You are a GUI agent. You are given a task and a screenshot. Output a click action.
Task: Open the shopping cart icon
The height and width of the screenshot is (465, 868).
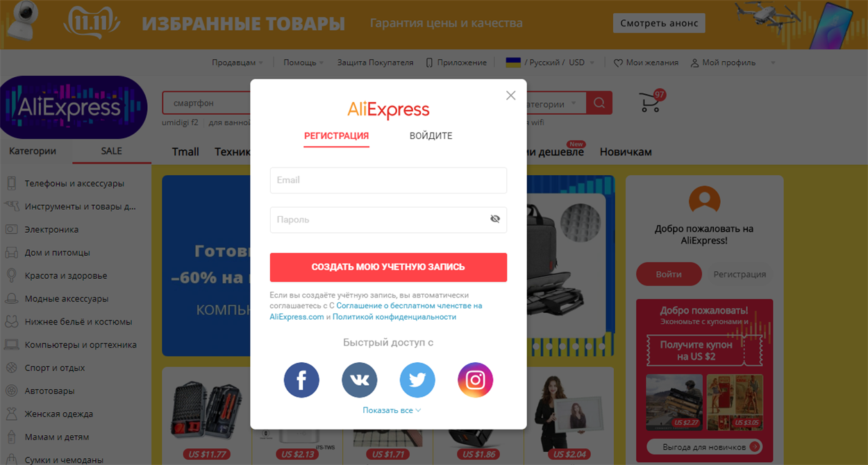651,101
